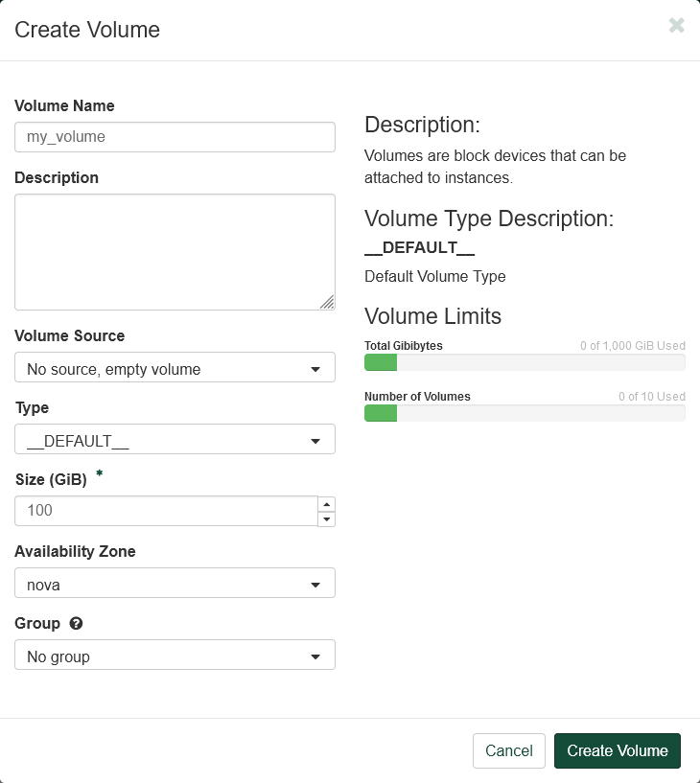Open the Availability Zone dropdown set to nova
This screenshot has width=700, height=783.
click(175, 584)
